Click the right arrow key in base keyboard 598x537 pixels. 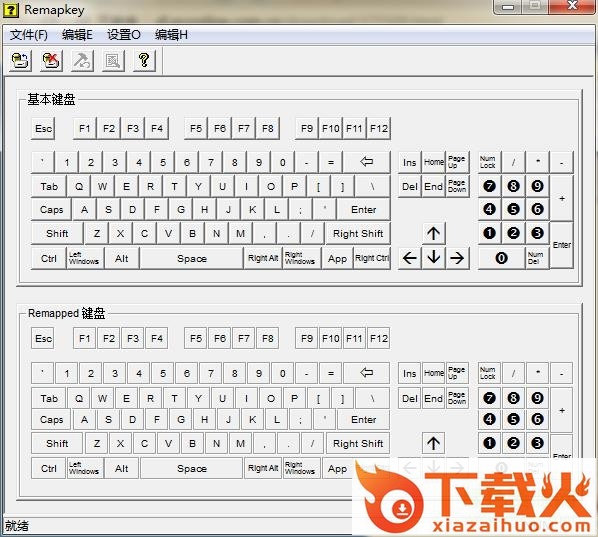[457, 258]
